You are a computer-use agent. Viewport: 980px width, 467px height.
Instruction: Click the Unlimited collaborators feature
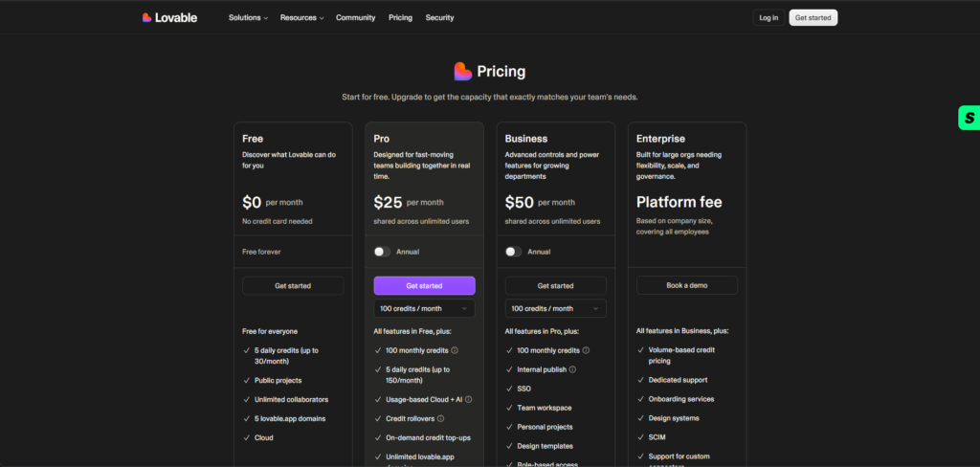pyautogui.click(x=291, y=399)
